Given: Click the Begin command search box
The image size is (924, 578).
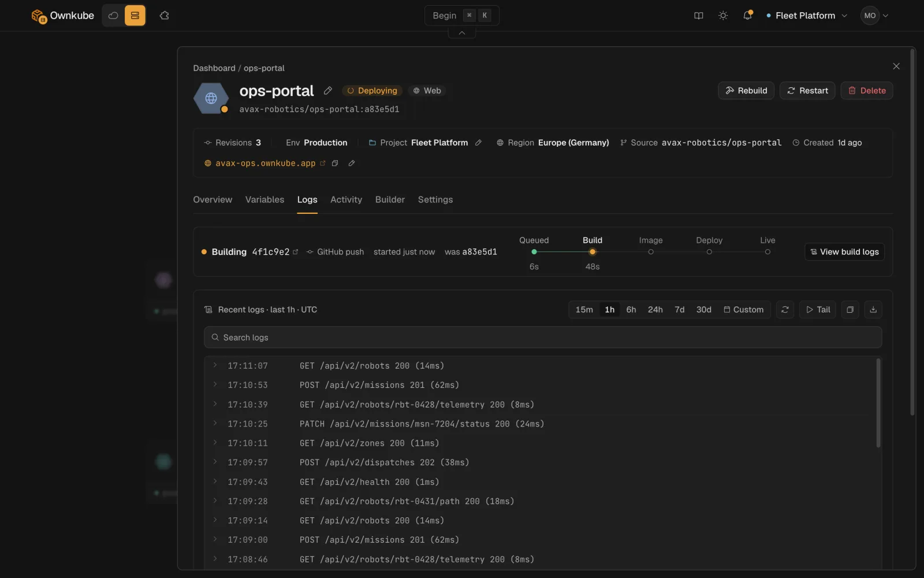Looking at the screenshot, I should [x=462, y=16].
